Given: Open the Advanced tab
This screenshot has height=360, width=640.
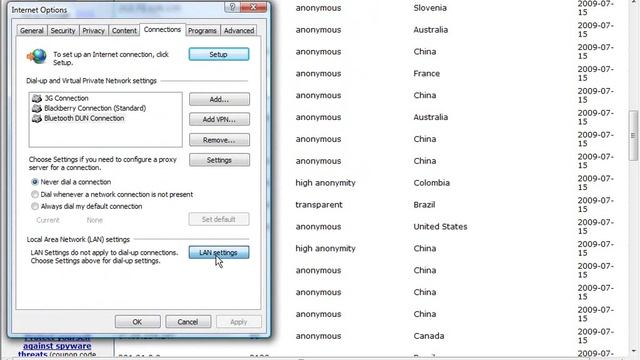Looking at the screenshot, I should click(239, 31).
